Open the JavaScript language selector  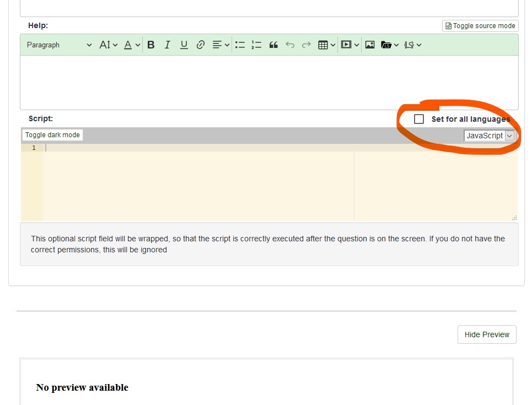(489, 136)
